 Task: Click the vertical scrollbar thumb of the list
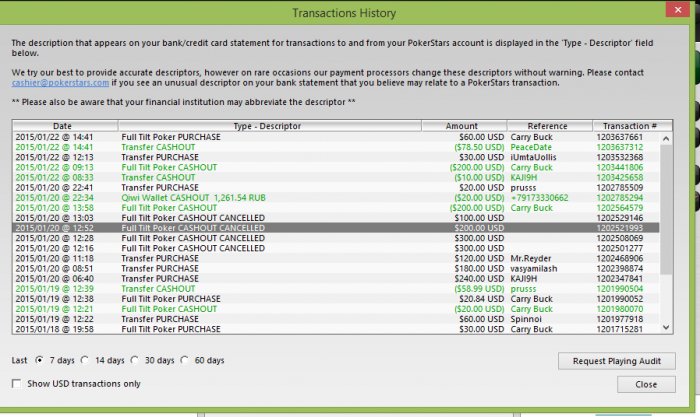click(666, 209)
